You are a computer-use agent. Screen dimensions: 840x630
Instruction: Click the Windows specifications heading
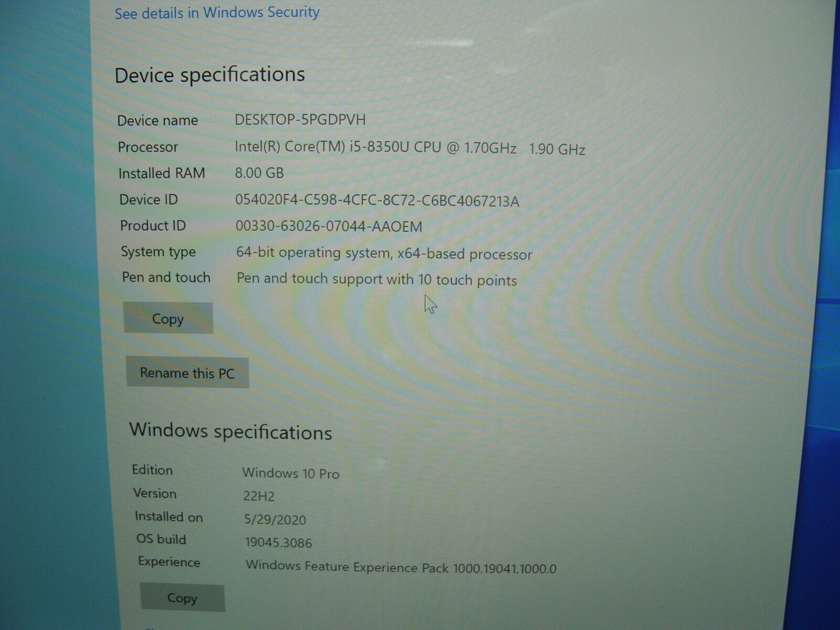pos(230,431)
